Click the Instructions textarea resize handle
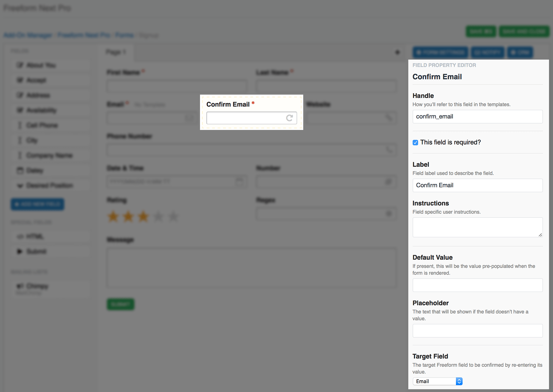The image size is (553, 392). coord(540,235)
